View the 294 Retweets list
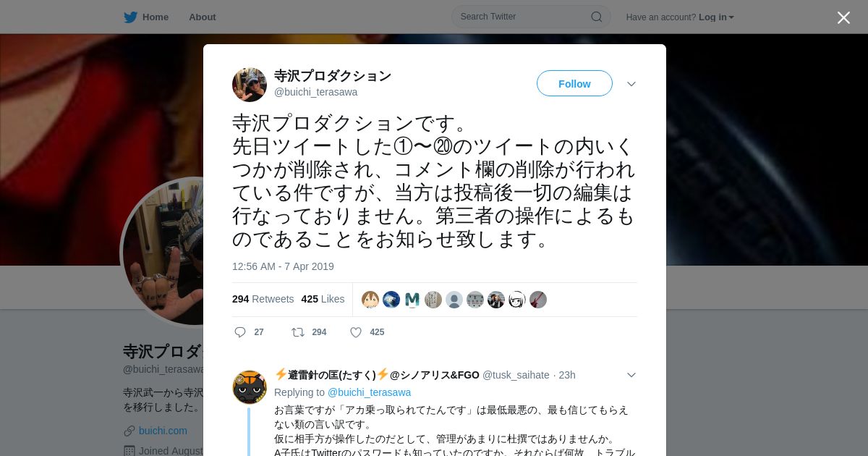 (x=263, y=299)
